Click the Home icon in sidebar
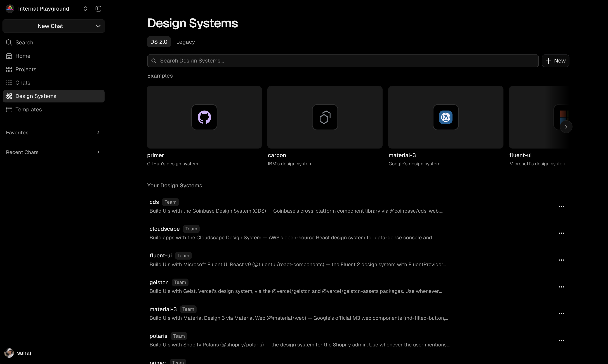 click(9, 56)
